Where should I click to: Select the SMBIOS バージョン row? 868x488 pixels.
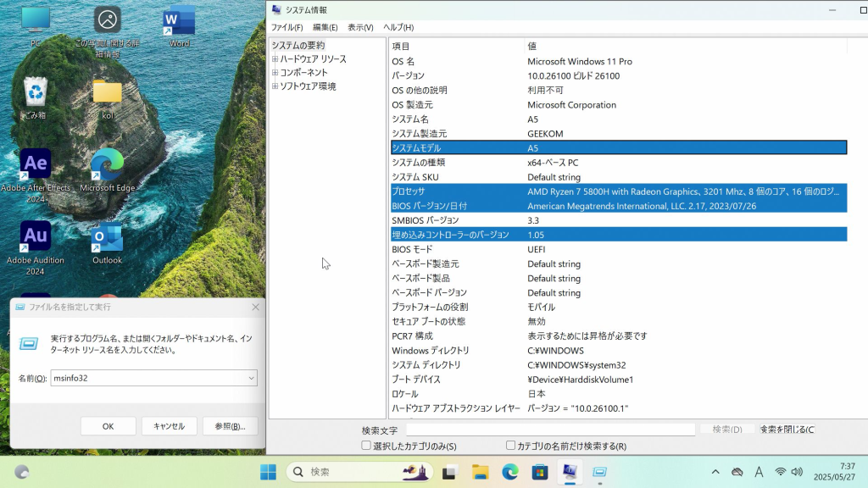coord(619,220)
